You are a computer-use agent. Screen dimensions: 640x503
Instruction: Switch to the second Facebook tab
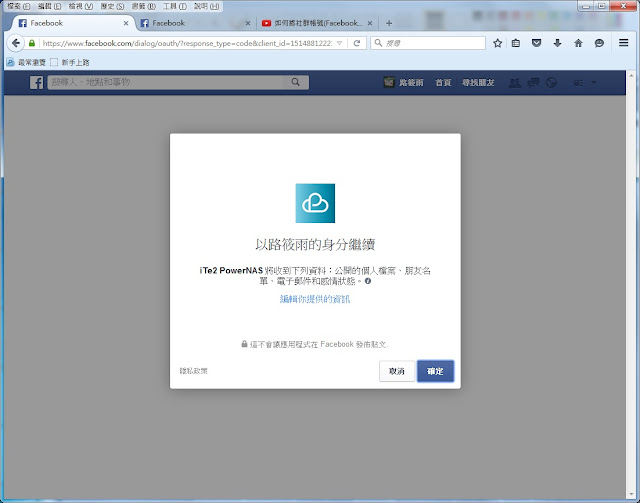pyautogui.click(x=195, y=23)
